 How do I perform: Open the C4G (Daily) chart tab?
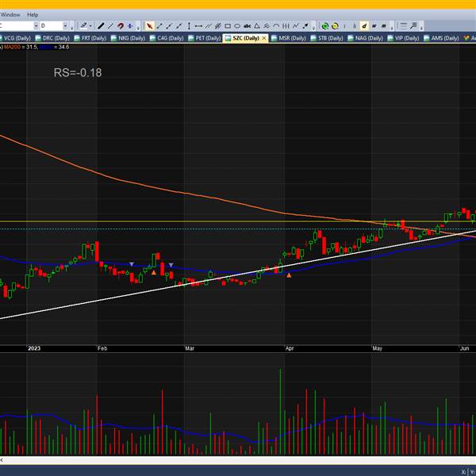click(167, 38)
